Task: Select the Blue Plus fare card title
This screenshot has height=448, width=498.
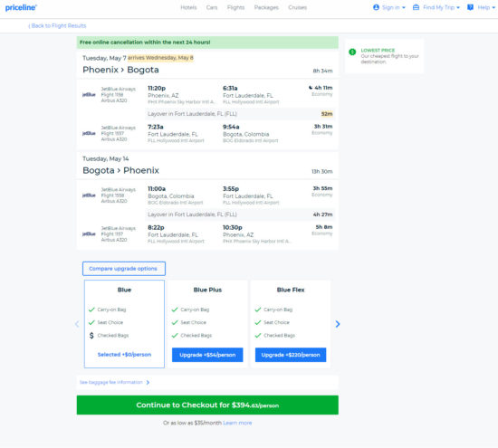Action: tap(207, 290)
